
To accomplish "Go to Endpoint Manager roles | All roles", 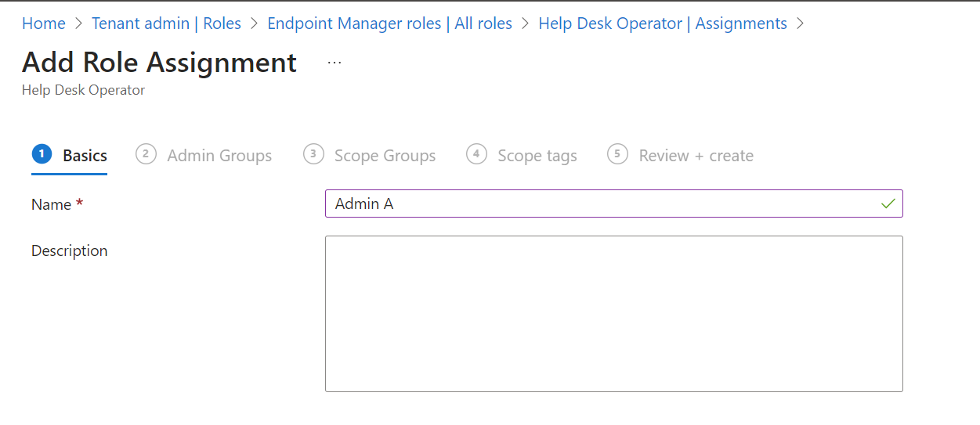I will pos(389,23).
